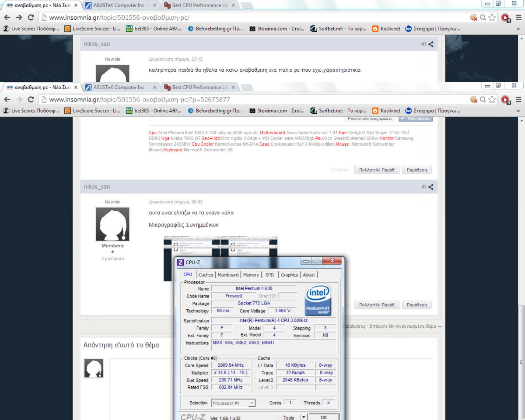Click the address bar showing ?p=52675877

[x=253, y=100]
